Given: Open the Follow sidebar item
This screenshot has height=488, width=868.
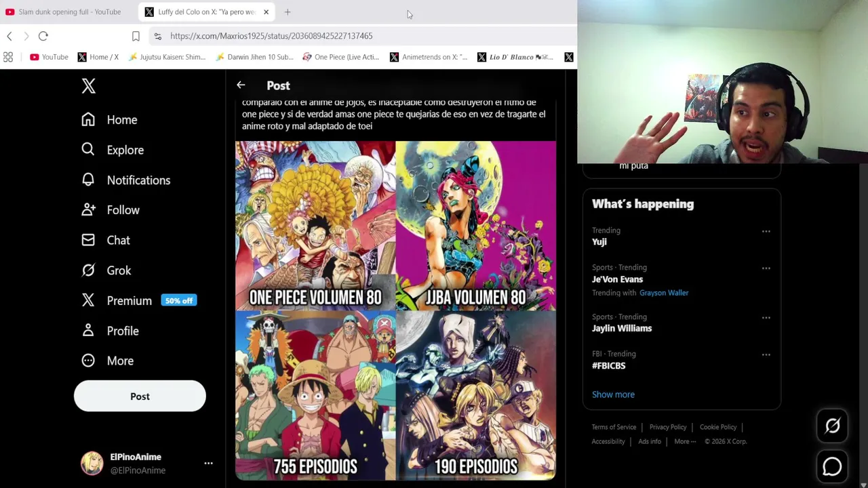Looking at the screenshot, I should 111,210.
